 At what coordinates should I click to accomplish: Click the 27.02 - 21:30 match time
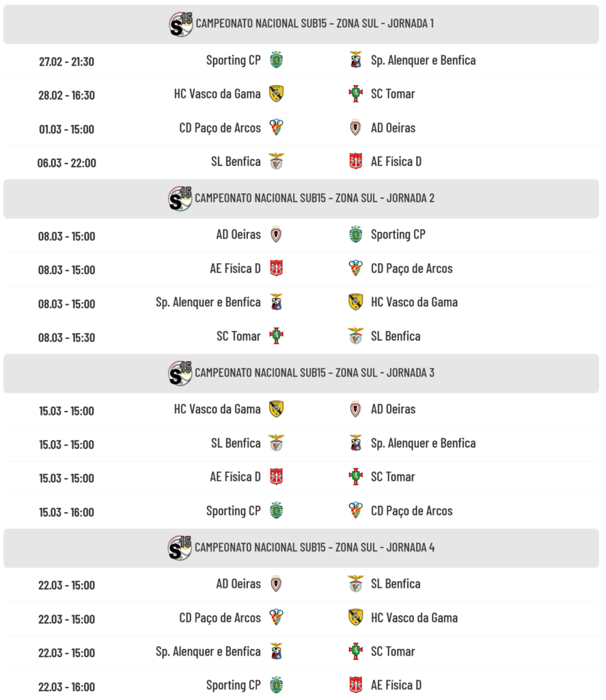coord(66,62)
